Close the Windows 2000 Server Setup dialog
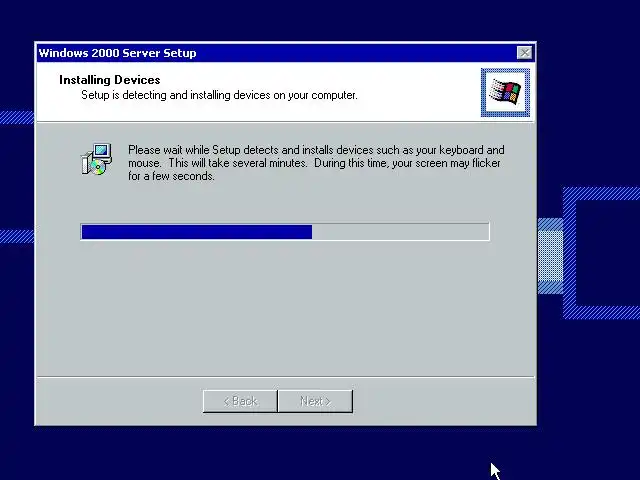 [524, 53]
